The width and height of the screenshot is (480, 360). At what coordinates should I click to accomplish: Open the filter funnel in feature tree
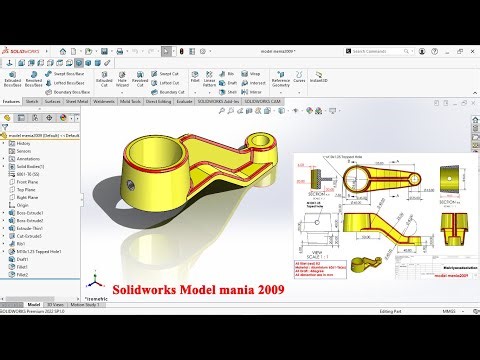pyautogui.click(x=5, y=127)
